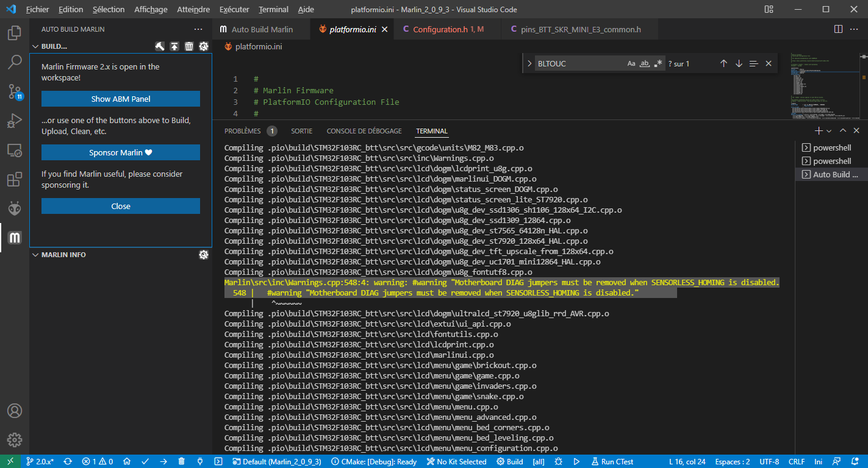Collapse the BUILD section in sidebar
The image size is (868, 468).
click(35, 46)
